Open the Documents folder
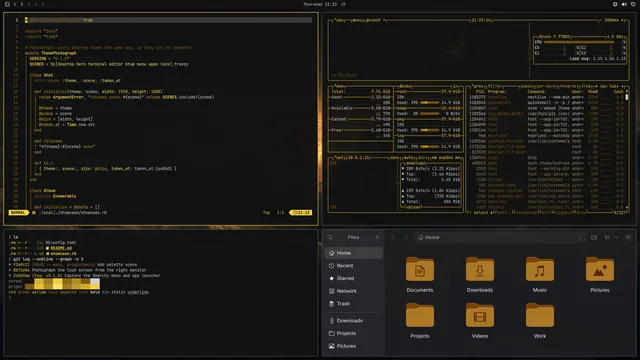This screenshot has height=360, width=640. point(420,274)
